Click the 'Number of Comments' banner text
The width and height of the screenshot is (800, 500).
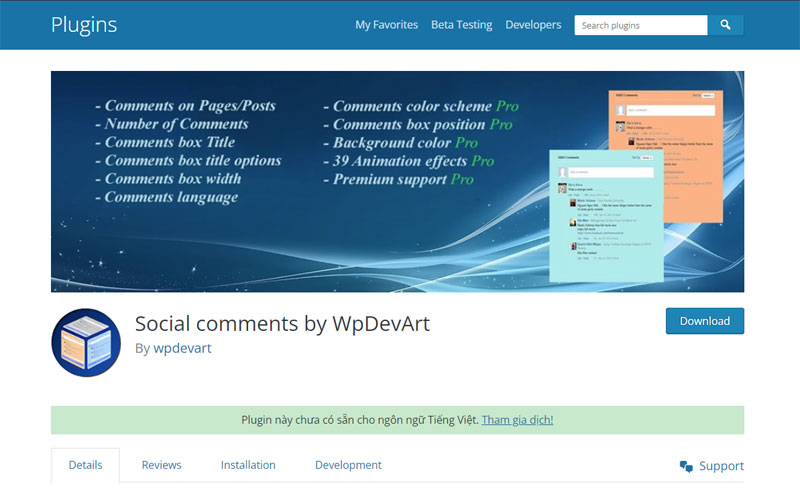[171, 124]
